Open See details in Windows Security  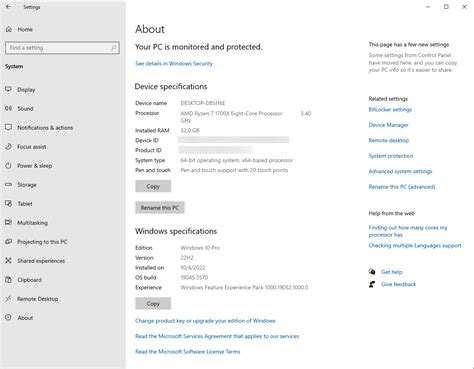[x=174, y=63]
